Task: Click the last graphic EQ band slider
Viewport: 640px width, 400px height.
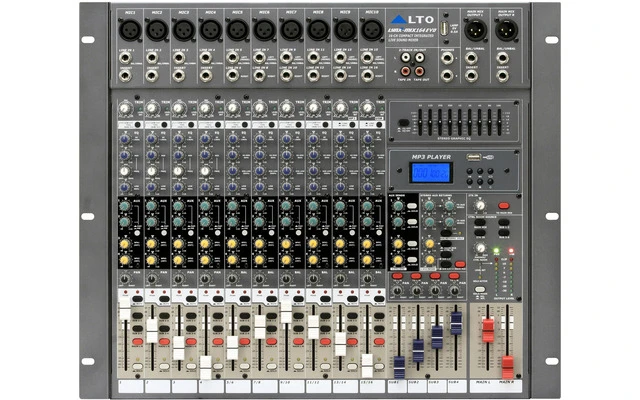Action: [499, 122]
